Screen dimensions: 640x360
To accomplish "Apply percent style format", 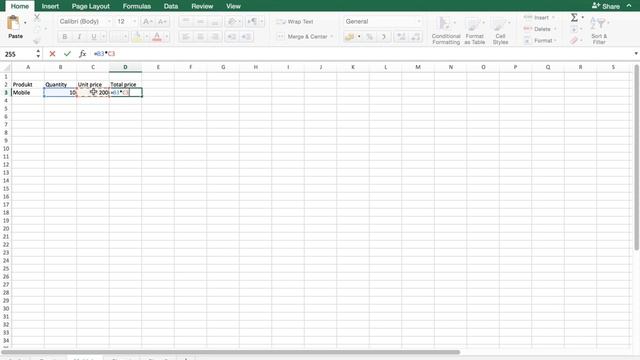I will [x=369, y=37].
